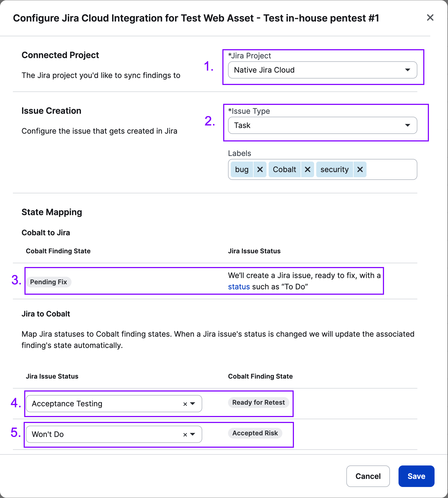
Task: Click the Accepted Risk badge
Action: coord(255,433)
